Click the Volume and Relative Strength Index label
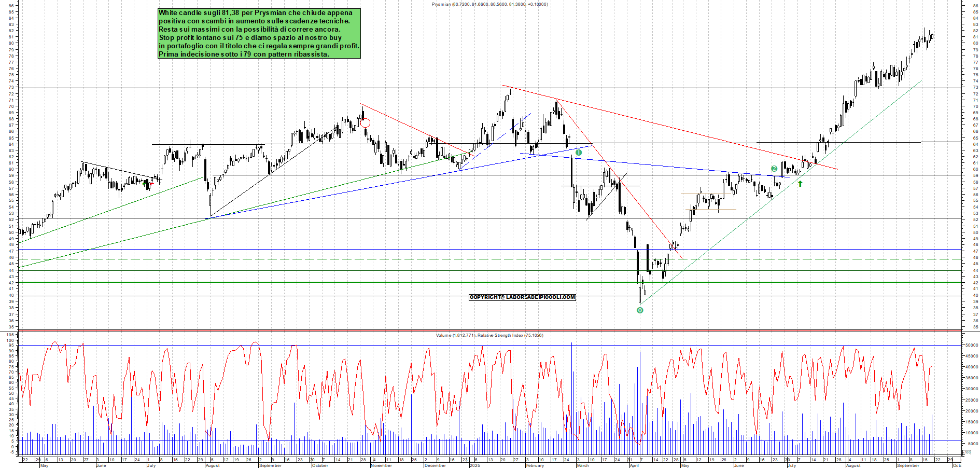This screenshot has height=468, width=980. click(x=489, y=335)
